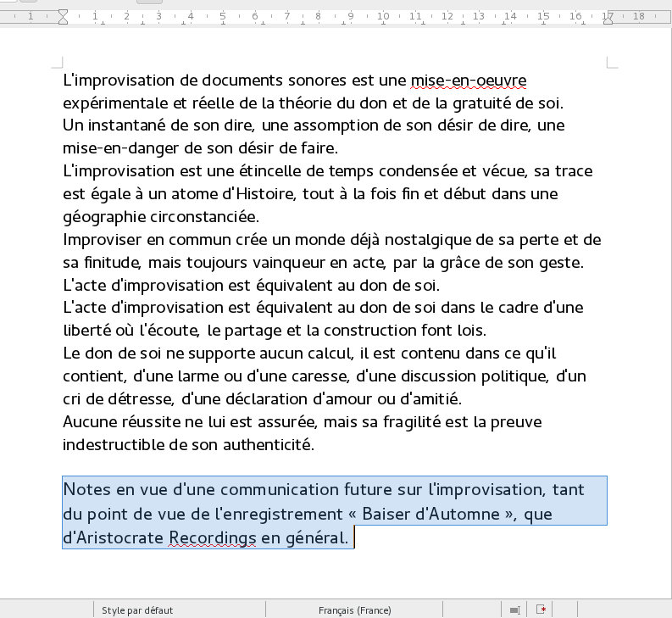672x618 pixels.
Task: Click the selection mode icon in status bar
Action: tap(514, 610)
